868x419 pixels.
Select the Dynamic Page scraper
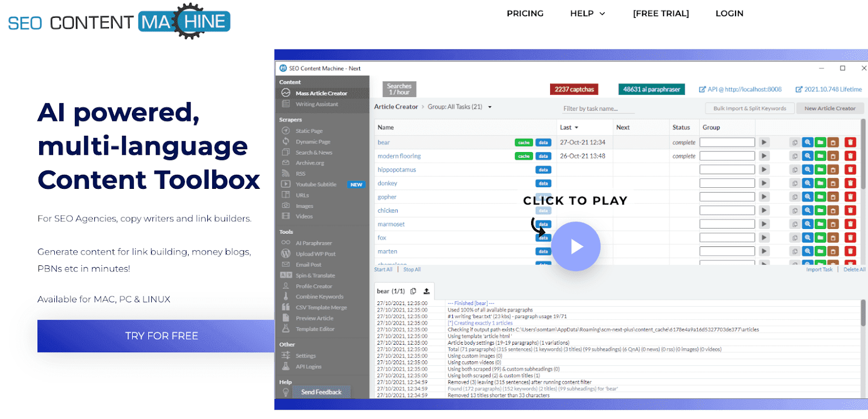click(x=312, y=142)
